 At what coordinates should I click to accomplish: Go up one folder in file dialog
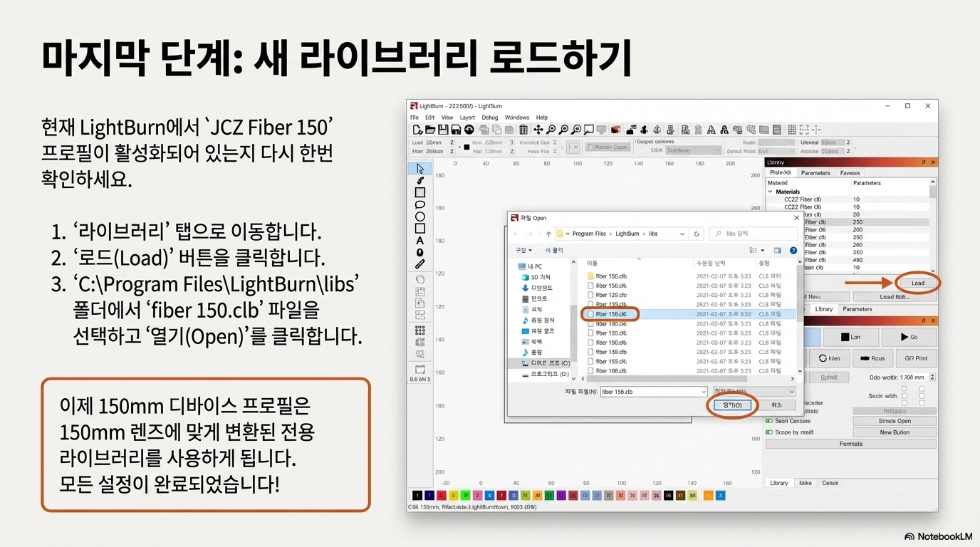coord(548,234)
